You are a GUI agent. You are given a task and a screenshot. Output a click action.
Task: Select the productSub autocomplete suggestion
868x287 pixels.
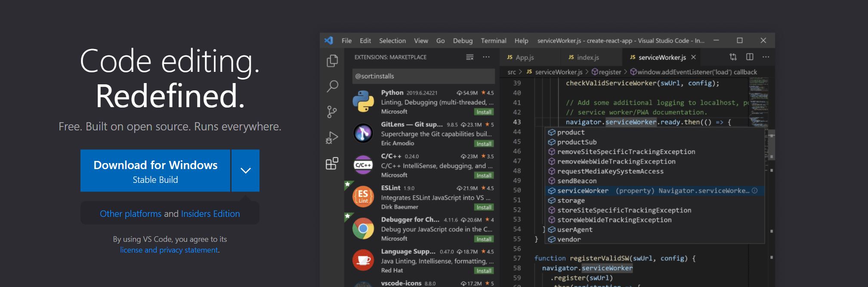pos(655,142)
